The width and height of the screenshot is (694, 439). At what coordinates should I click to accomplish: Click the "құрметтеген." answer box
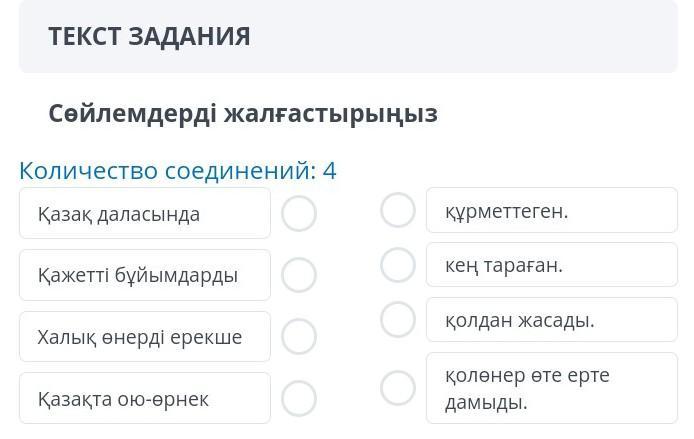click(x=551, y=211)
